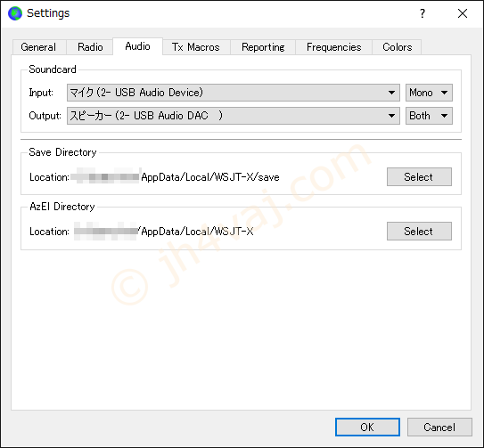Click the WSJT-X globe icon in title bar
484x448 pixels.
(15, 13)
